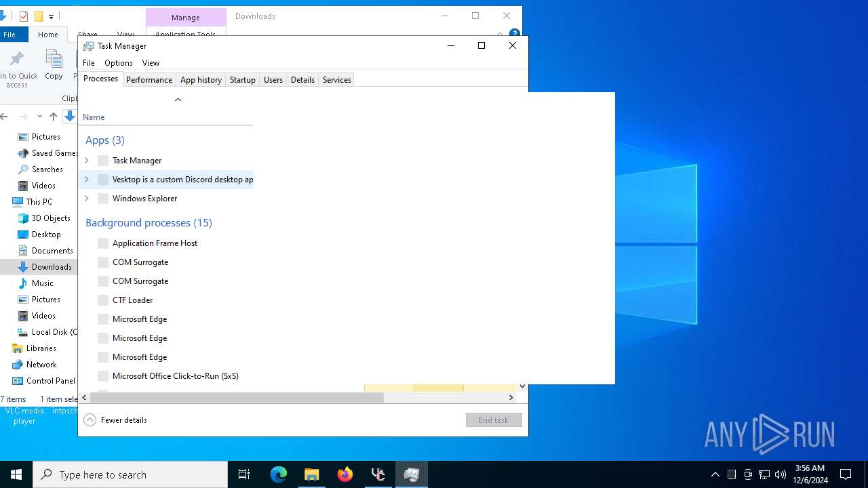Image resolution: width=868 pixels, height=488 pixels.
Task: Switch to the App history tab
Action: 201,80
